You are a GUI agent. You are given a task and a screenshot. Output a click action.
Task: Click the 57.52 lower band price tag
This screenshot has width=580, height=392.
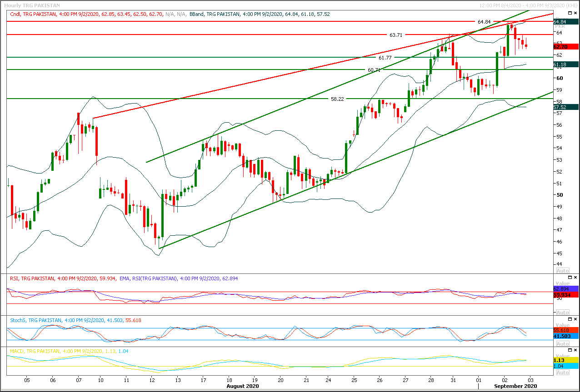pos(565,107)
